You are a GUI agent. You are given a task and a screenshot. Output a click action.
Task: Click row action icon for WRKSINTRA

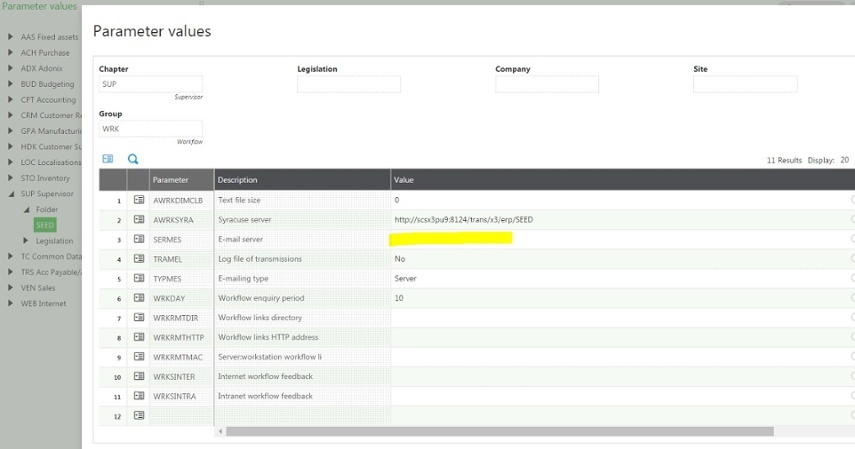click(139, 396)
